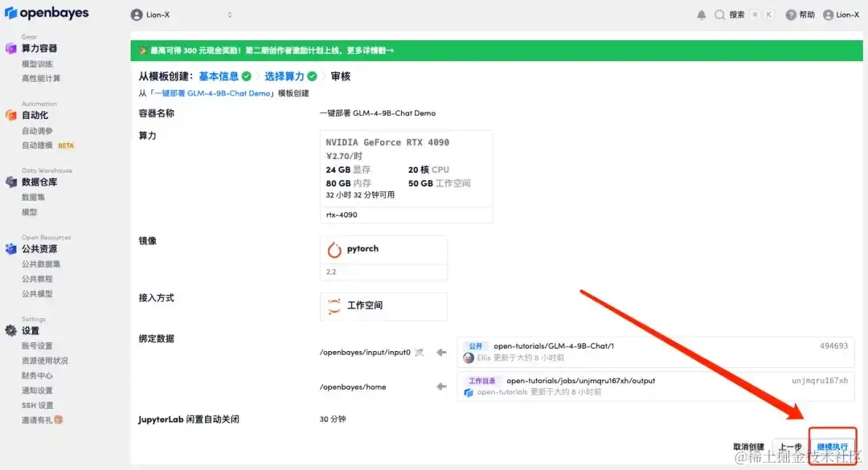Click the pytorch 2.2 image card
Image resolution: width=868 pixels, height=470 pixels.
pyautogui.click(x=383, y=258)
